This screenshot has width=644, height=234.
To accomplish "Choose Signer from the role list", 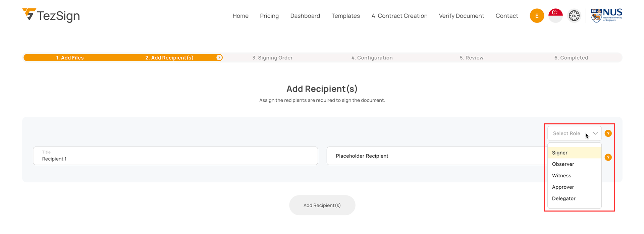I will coord(560,153).
